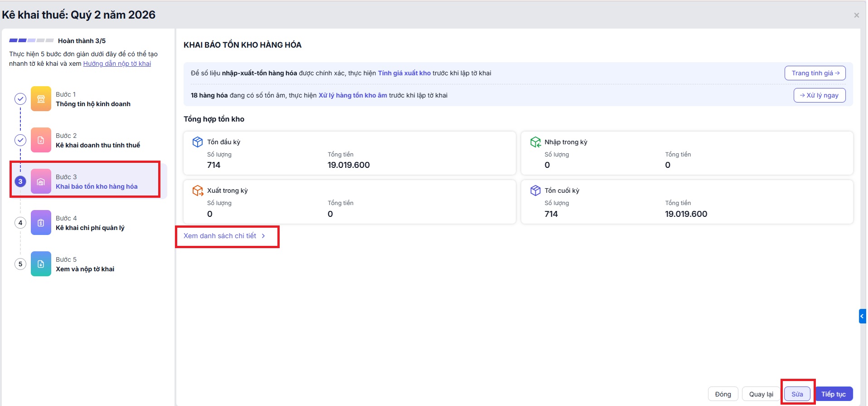This screenshot has height=406, width=868.
Task: Open the Hướng dẫn nộp tờ khai link
Action: tap(117, 64)
